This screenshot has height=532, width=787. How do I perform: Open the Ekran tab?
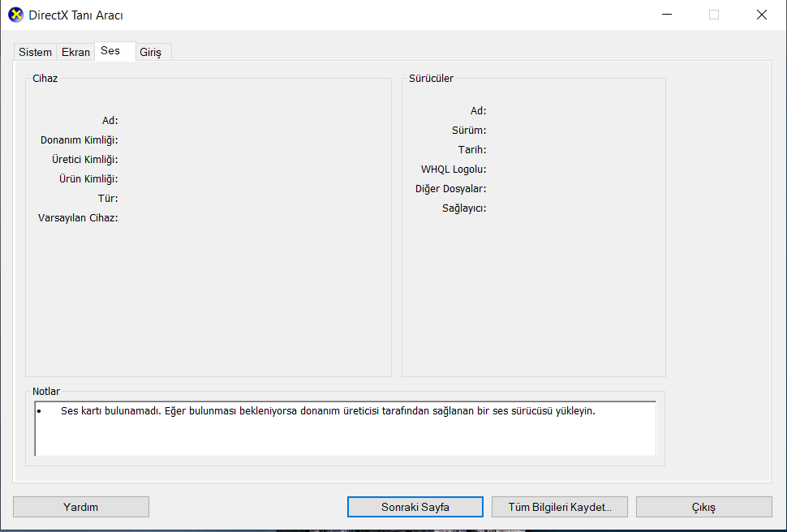[x=75, y=52]
